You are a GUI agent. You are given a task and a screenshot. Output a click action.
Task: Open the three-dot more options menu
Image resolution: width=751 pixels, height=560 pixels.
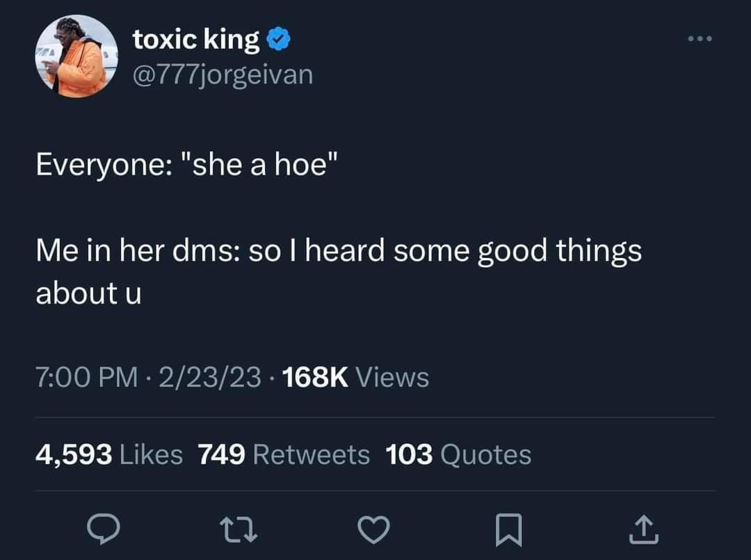700,38
